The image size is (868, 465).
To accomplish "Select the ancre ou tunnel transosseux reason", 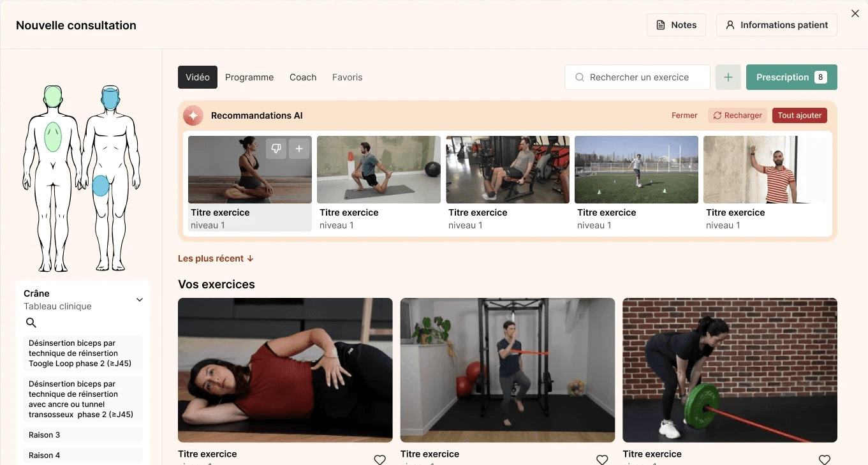I will 83,399.
